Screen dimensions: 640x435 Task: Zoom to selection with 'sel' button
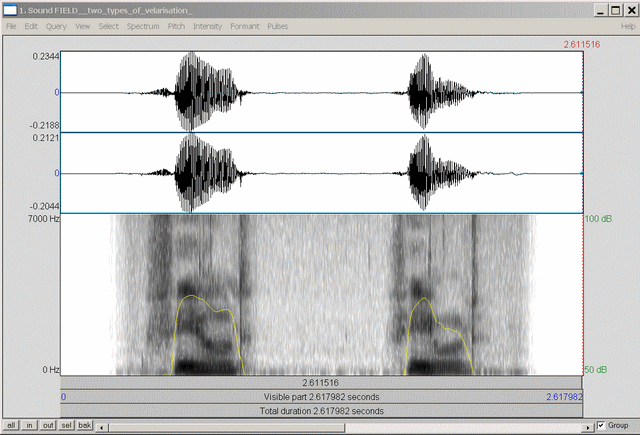66,426
